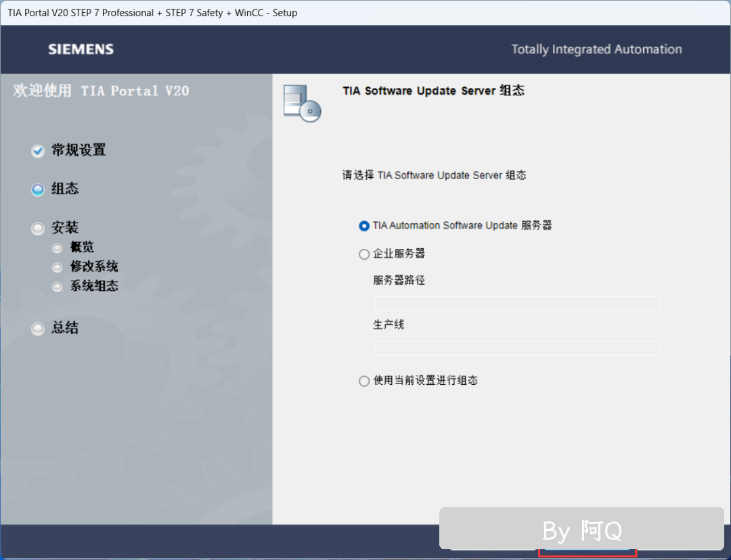Click the text 请选择 TIA Software Update Server 组态
This screenshot has height=560, width=731.
434,175
